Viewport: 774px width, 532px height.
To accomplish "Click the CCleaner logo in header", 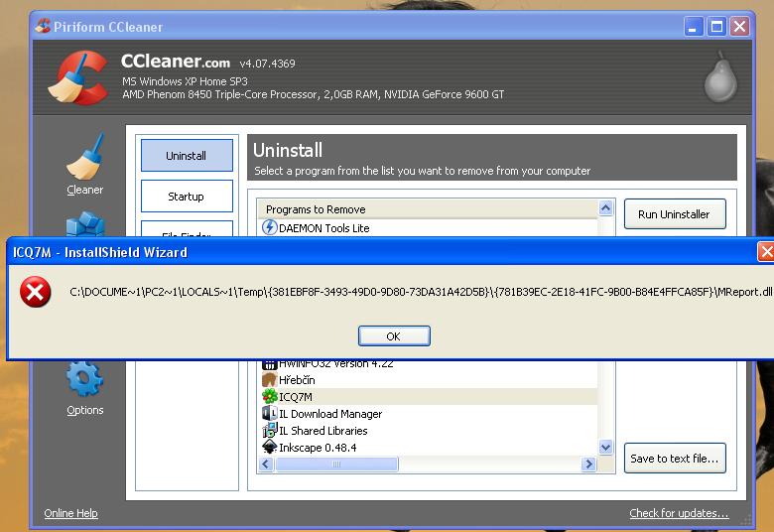I will click(79, 77).
